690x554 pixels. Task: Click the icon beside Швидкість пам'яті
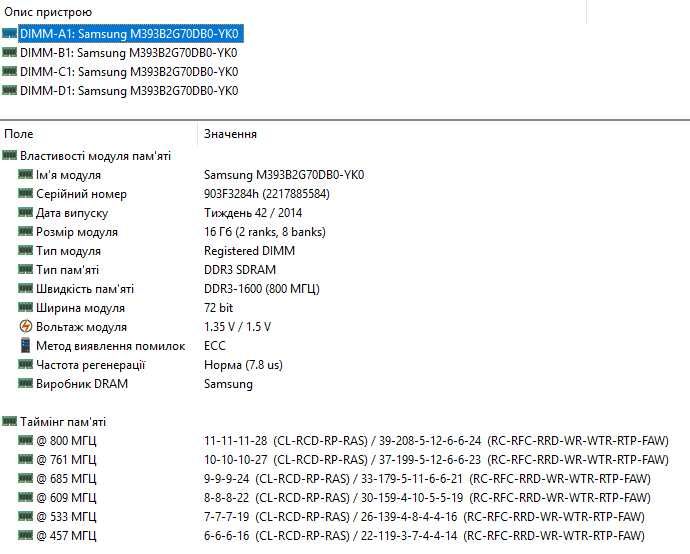(x=26, y=288)
